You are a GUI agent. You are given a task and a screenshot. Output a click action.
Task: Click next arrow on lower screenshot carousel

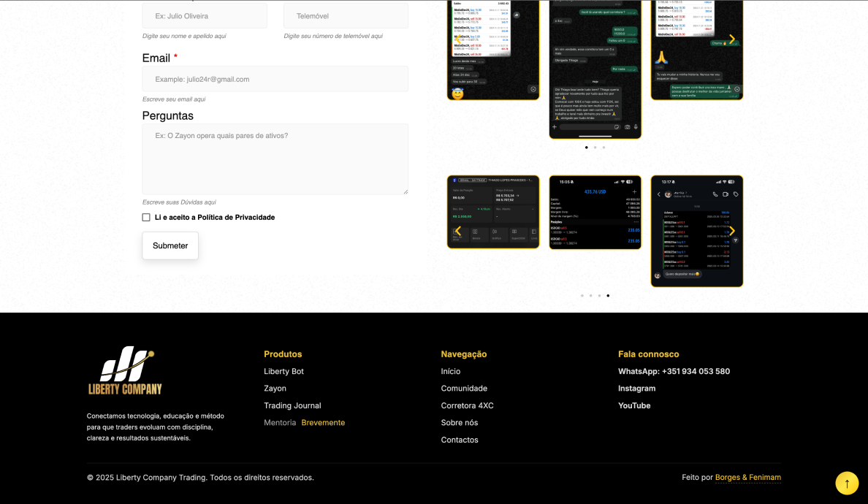731,232
